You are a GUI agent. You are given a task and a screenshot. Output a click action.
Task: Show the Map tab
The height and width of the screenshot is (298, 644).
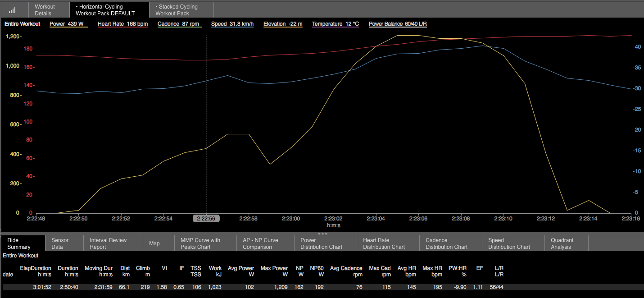(154, 243)
